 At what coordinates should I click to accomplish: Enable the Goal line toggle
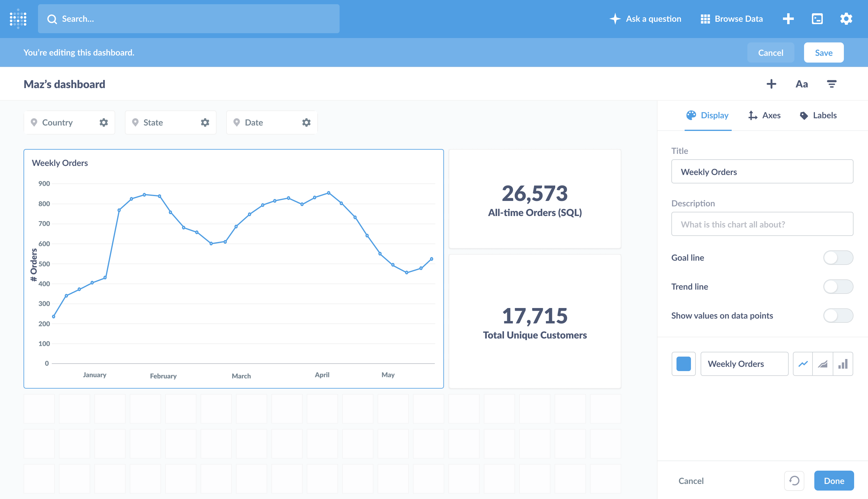click(x=838, y=257)
